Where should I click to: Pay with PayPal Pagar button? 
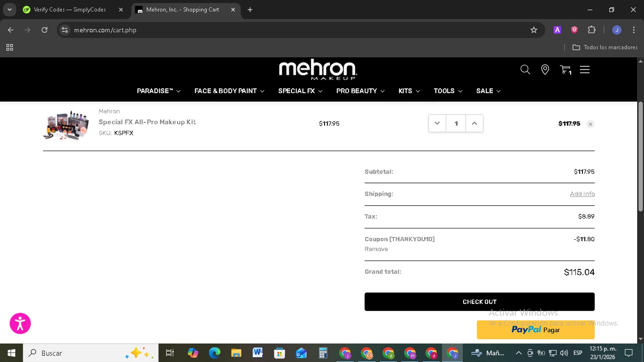click(x=535, y=330)
